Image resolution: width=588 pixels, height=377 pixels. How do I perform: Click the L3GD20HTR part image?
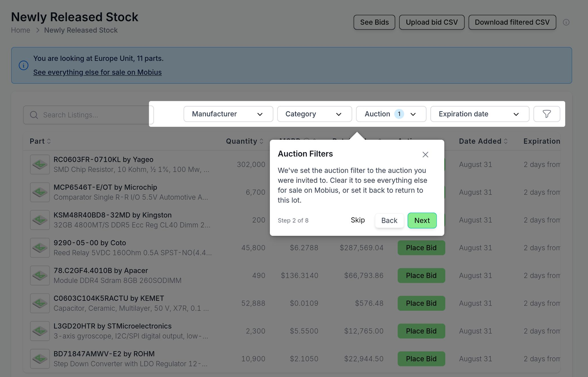pos(40,331)
